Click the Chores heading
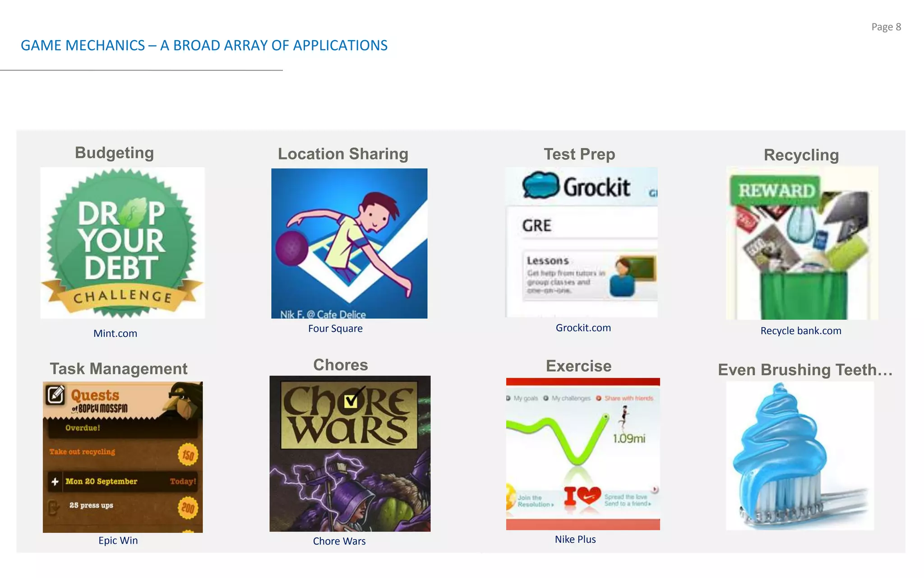The width and height of the screenshot is (924, 578). pyautogui.click(x=341, y=365)
